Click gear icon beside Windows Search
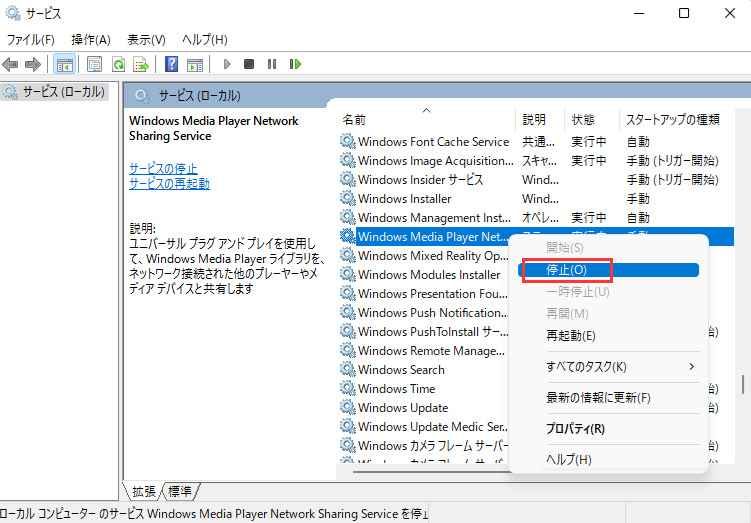 click(x=348, y=369)
